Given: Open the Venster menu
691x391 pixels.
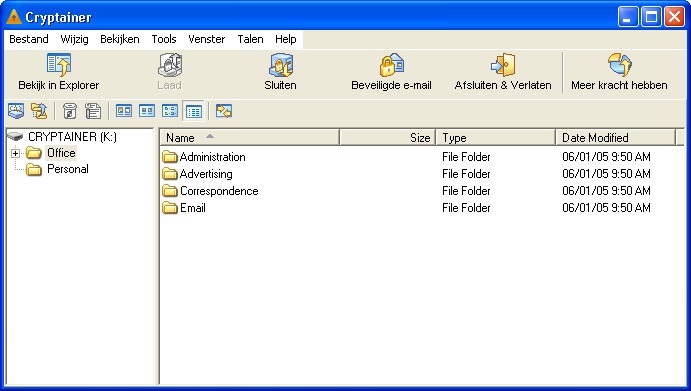Looking at the screenshot, I should pos(207,39).
